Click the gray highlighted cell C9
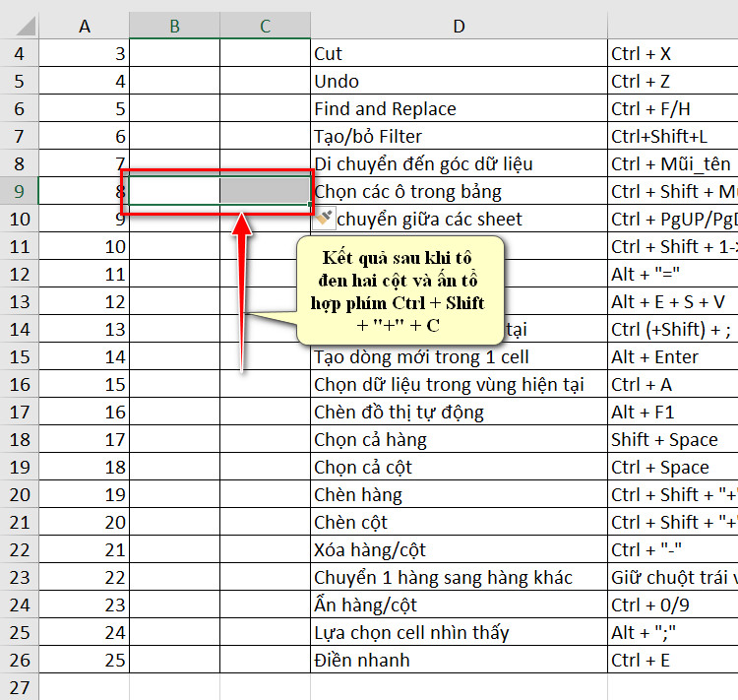The image size is (738, 700). click(x=265, y=191)
